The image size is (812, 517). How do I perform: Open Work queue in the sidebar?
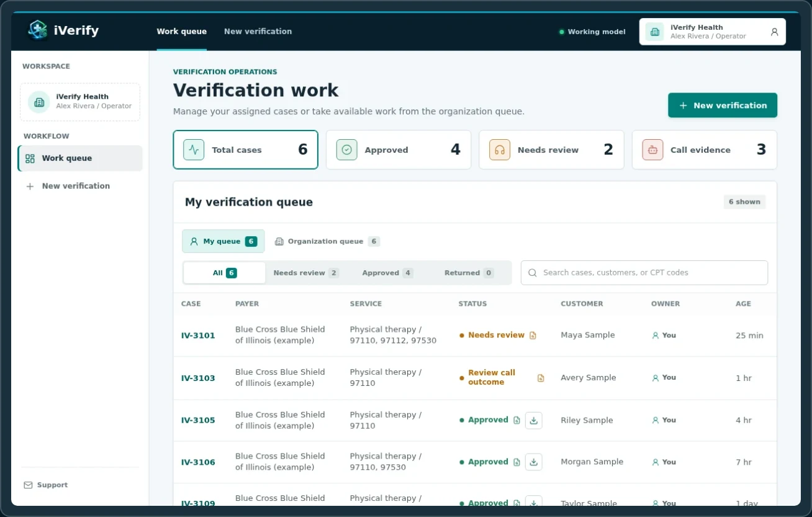pyautogui.click(x=80, y=158)
